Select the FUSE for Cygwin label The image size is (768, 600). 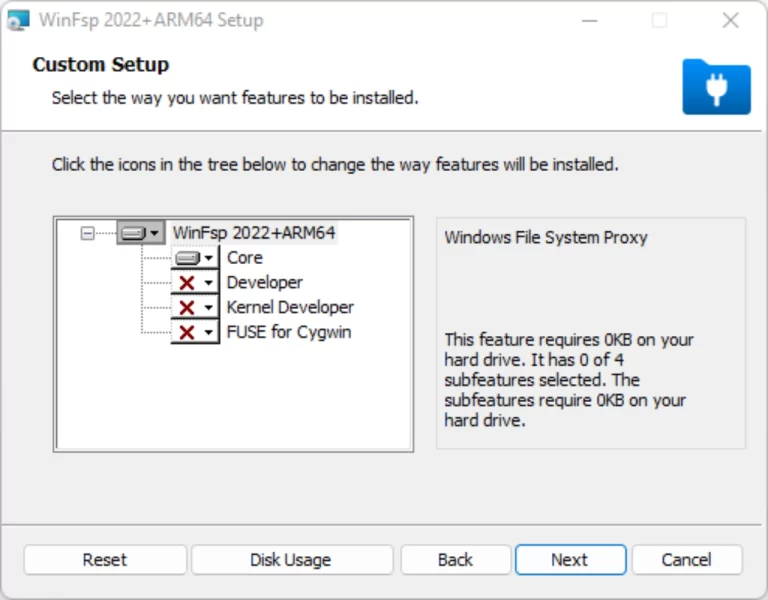point(289,333)
